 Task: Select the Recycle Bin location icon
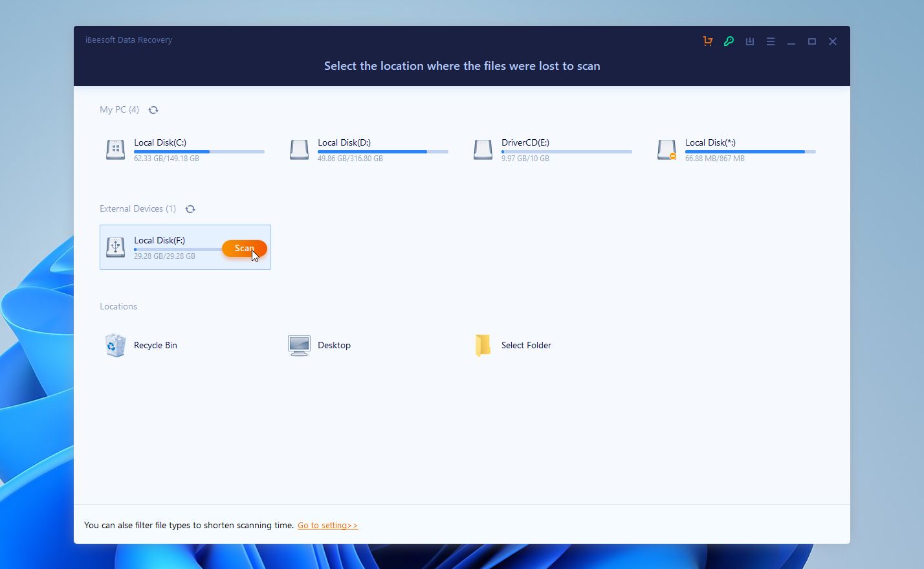115,345
